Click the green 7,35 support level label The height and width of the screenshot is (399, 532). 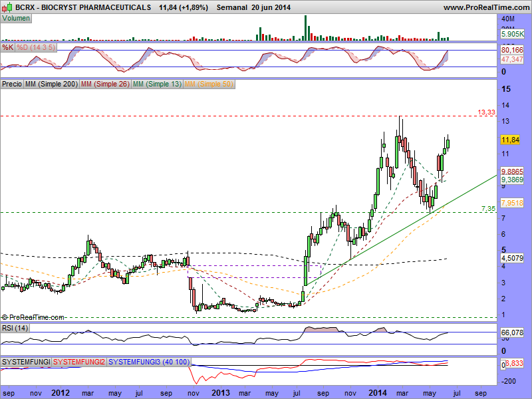[x=489, y=209]
